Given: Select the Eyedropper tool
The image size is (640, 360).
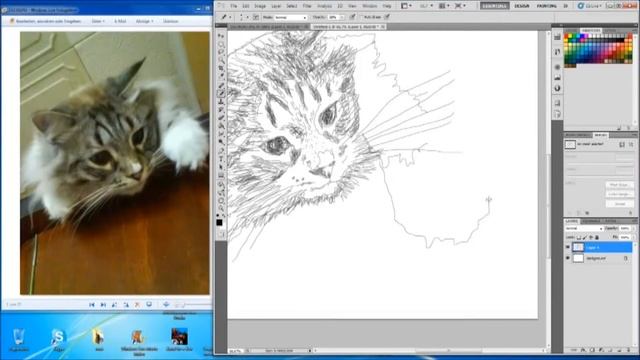Looking at the screenshot, I should (x=221, y=76).
